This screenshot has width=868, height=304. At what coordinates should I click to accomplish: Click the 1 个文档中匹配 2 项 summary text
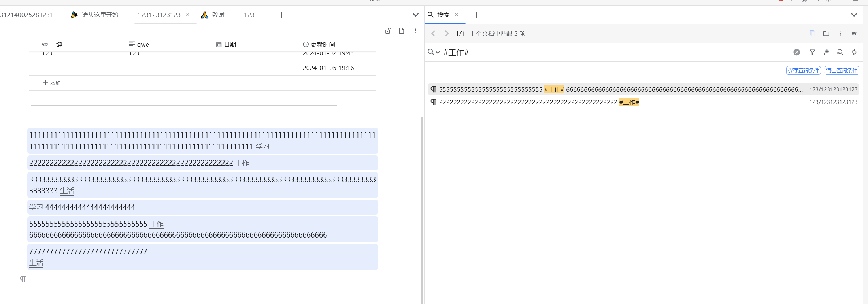[498, 34]
